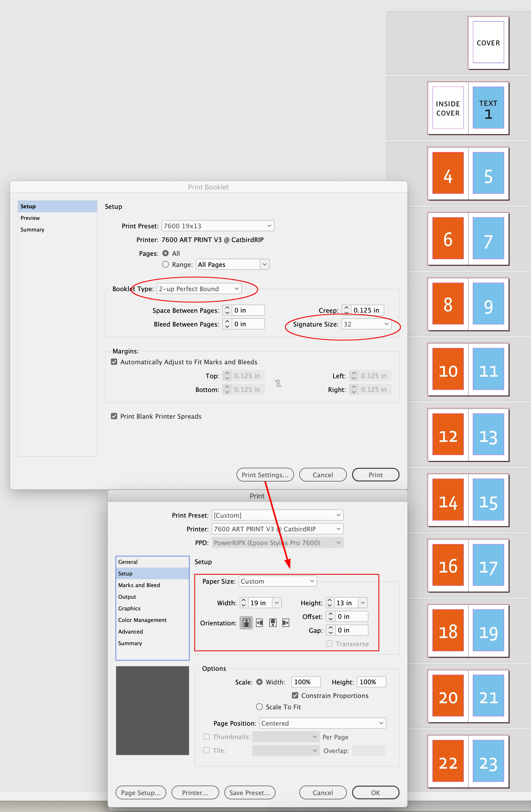Viewport: 531px width, 812px height.
Task: Click the Creep stepper arrows
Action: click(346, 310)
